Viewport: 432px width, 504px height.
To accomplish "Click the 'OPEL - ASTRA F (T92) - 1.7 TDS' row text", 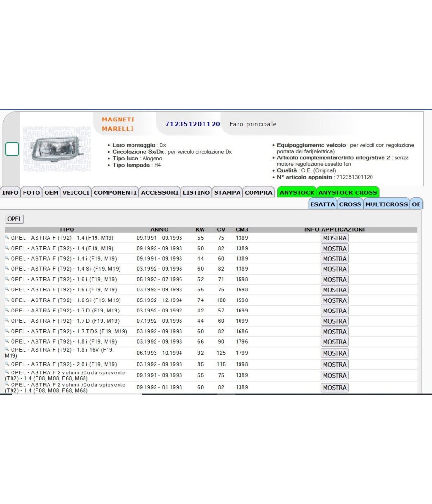I will [x=69, y=331].
